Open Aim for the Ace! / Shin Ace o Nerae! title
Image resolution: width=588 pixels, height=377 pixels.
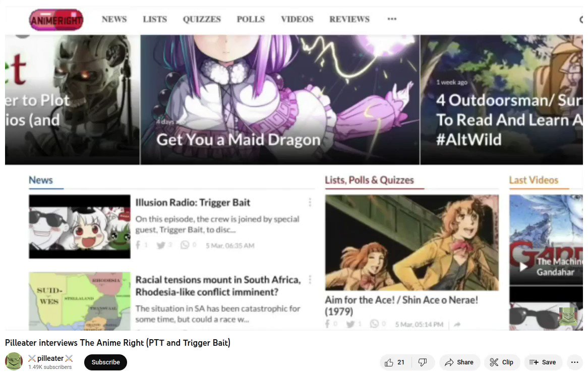pyautogui.click(x=401, y=306)
